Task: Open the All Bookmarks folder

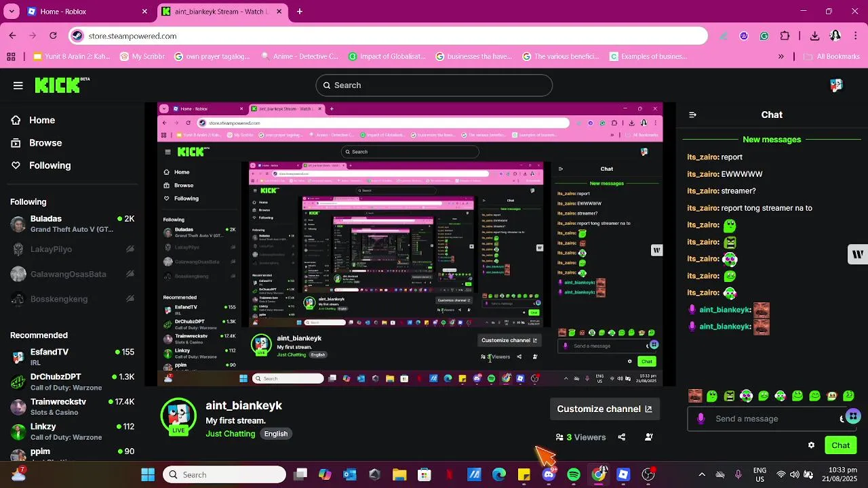Action: point(831,57)
